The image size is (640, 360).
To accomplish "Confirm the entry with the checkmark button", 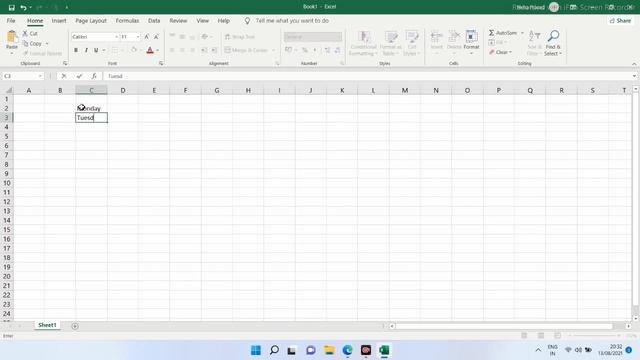I will pos(79,76).
